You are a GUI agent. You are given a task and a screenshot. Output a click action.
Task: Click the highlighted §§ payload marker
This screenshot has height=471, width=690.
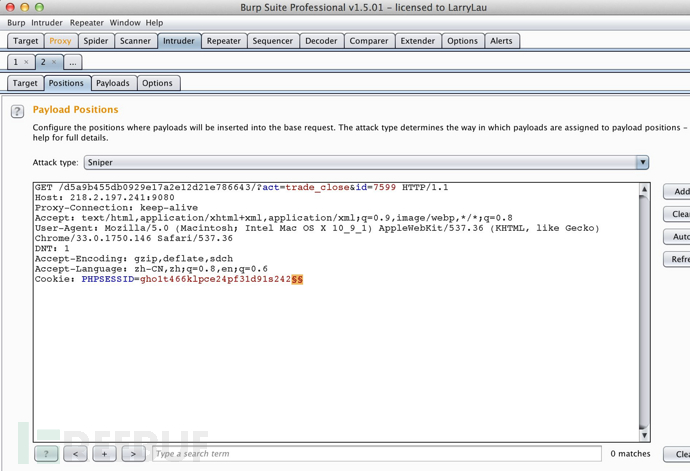click(x=297, y=280)
